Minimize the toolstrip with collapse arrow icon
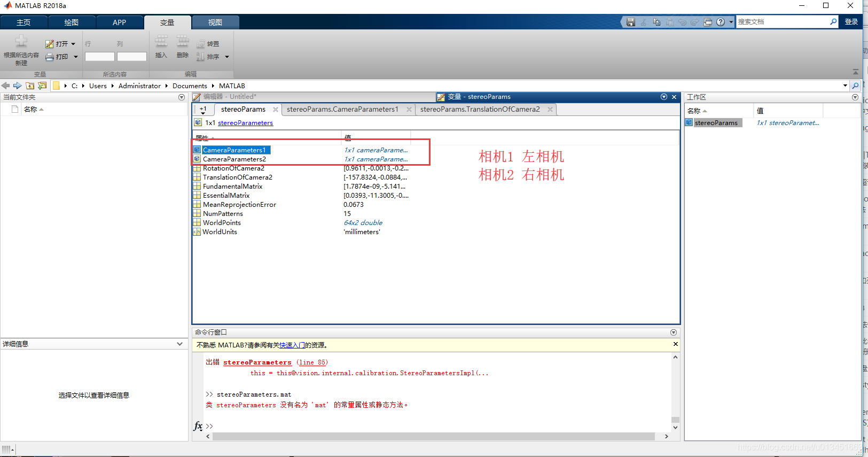Image resolution: width=868 pixels, height=457 pixels. (x=856, y=72)
